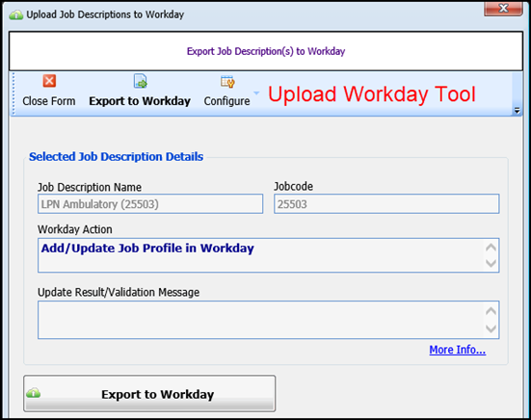531x420 pixels.
Task: Click the 'Workday Action' label
Action: click(75, 229)
